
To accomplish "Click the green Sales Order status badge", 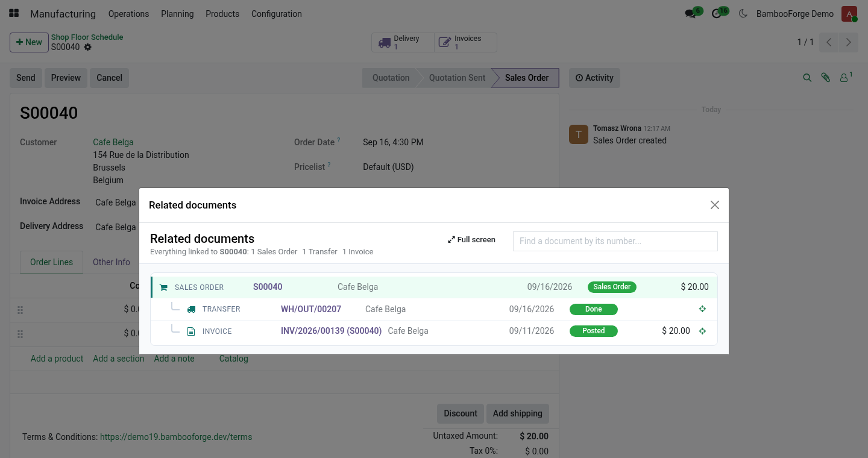I will pyautogui.click(x=612, y=287).
